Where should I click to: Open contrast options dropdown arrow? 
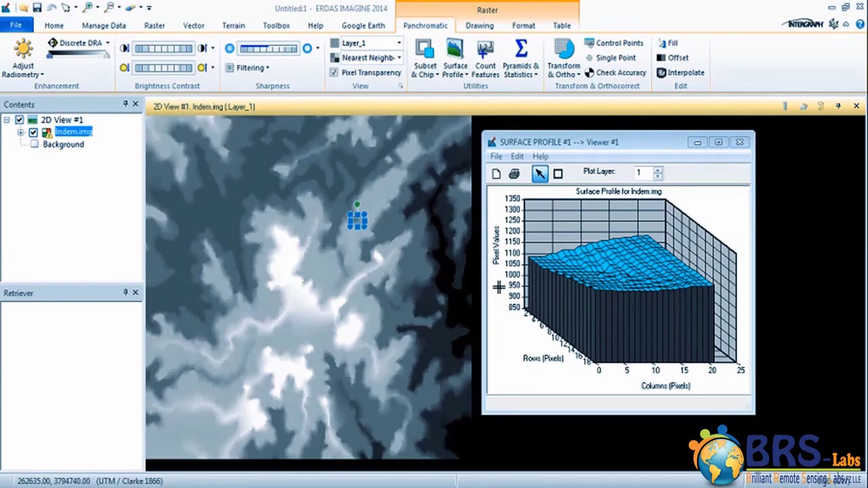212,48
